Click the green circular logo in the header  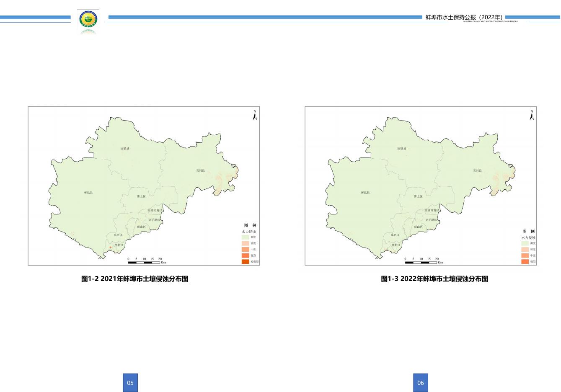[x=88, y=19]
